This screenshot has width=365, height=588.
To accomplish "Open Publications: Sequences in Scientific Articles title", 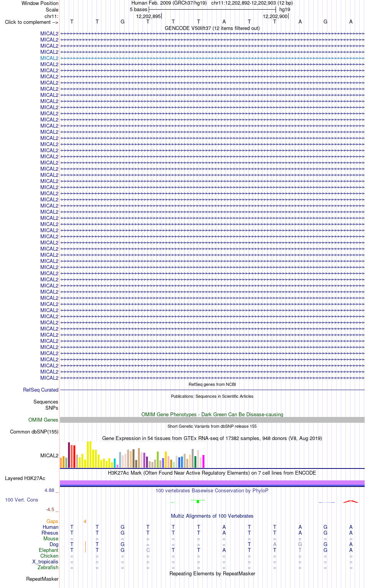I will click(x=212, y=396).
